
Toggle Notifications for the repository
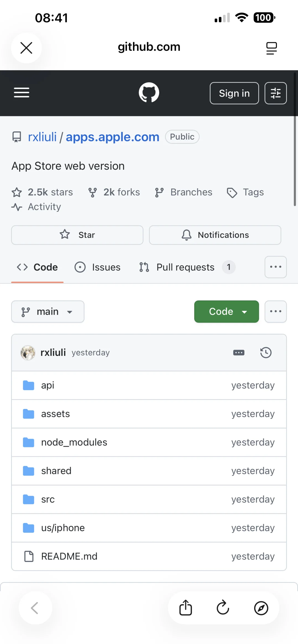(x=215, y=235)
